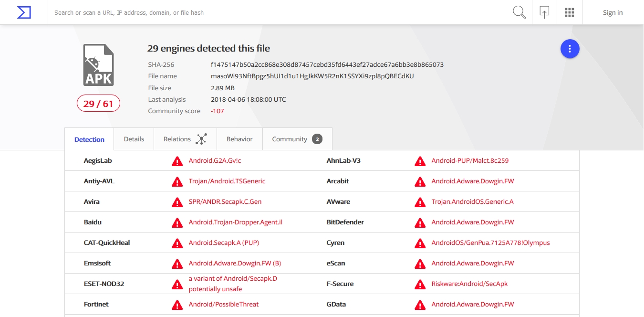The width and height of the screenshot is (644, 317).
Task: Click the warning icon for Fortinet detection
Action: tap(177, 305)
